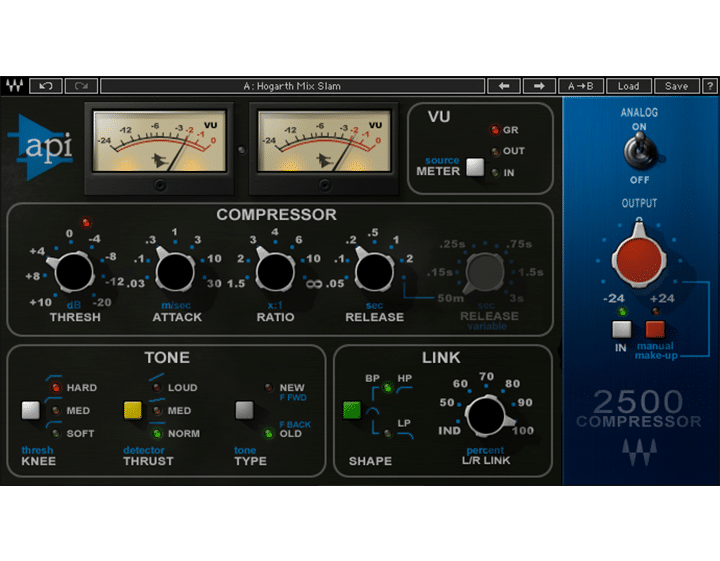Click the right VU meter adjustment screw

(324, 185)
